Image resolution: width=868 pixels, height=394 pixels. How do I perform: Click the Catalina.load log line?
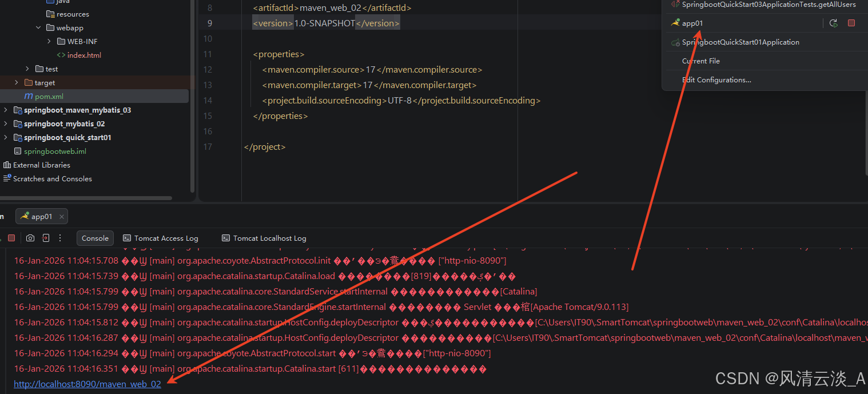point(265,276)
